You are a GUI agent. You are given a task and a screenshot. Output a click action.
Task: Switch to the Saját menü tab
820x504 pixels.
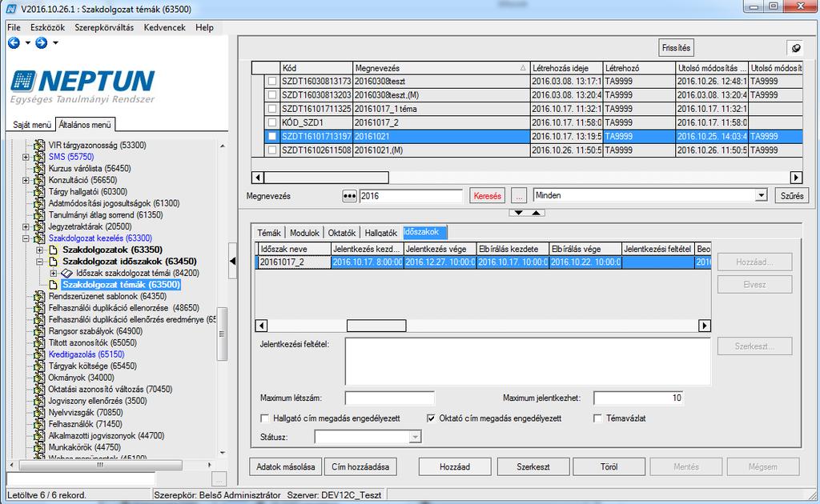coord(32,125)
